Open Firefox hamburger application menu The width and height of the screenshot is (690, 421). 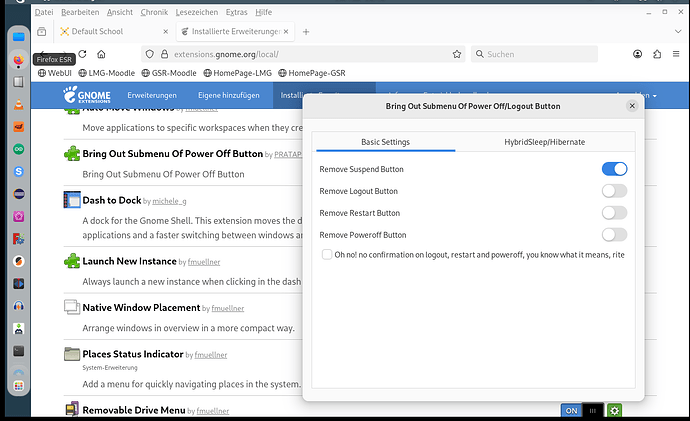[676, 54]
